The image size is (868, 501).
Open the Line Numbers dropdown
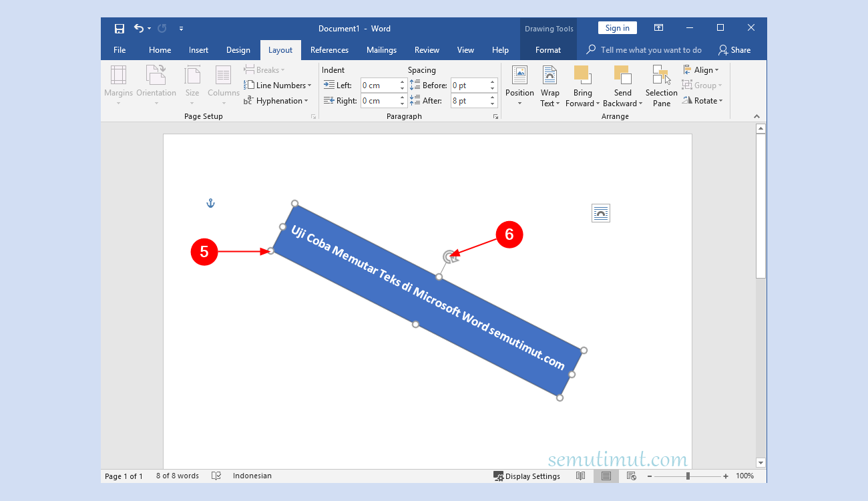click(x=277, y=86)
